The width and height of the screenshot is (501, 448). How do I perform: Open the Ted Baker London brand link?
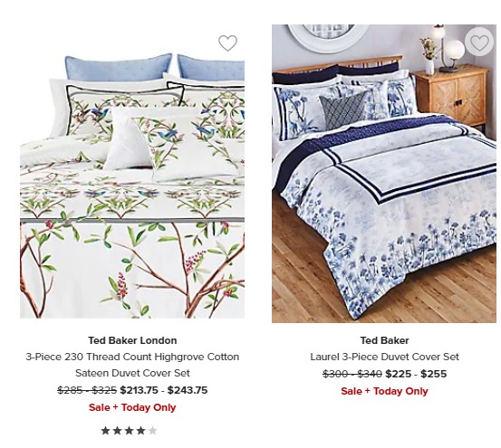(x=132, y=340)
